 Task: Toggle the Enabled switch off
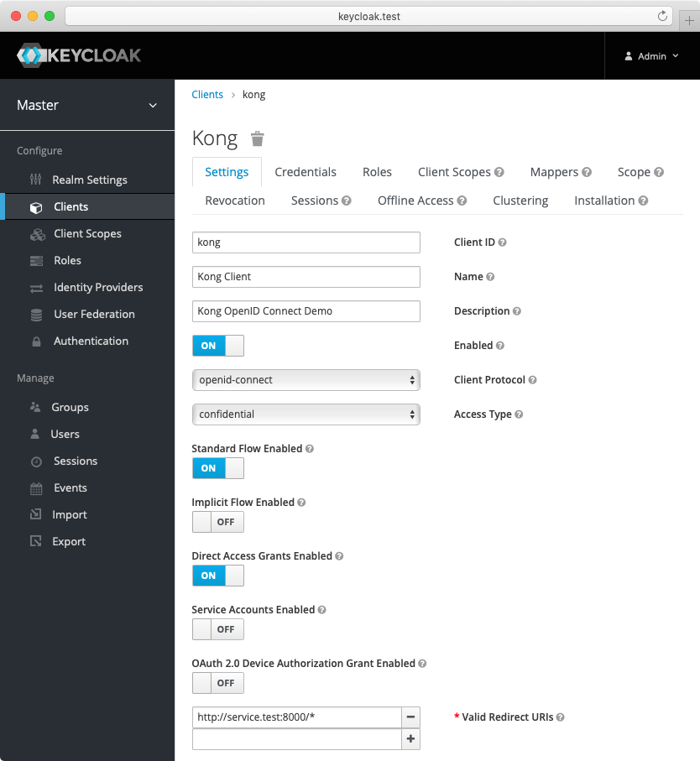218,346
